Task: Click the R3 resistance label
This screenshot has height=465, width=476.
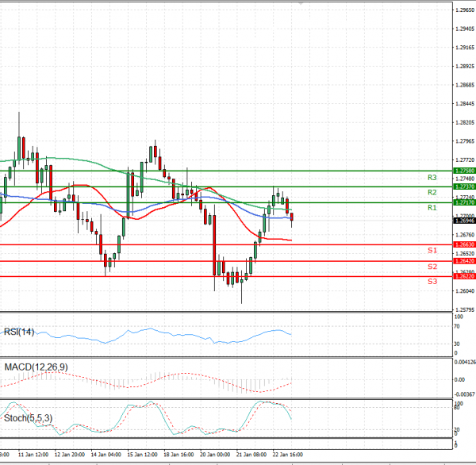Action: [432, 178]
